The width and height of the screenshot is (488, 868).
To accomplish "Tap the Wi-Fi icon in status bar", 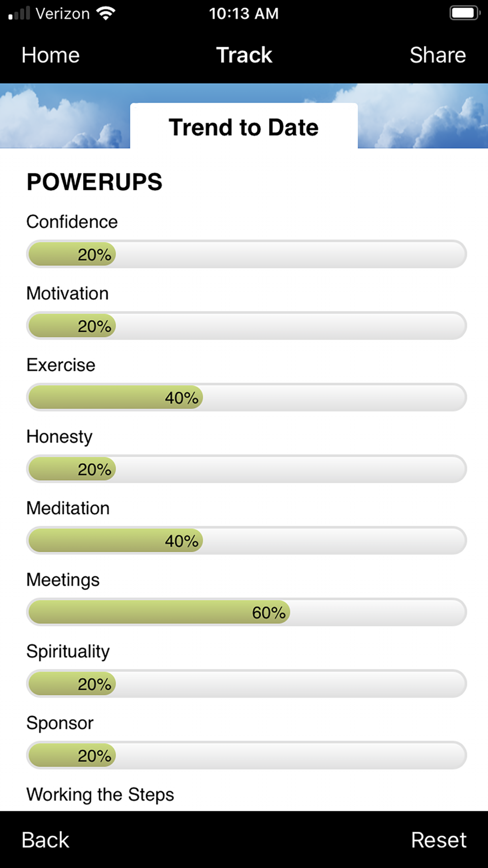I will [x=105, y=13].
